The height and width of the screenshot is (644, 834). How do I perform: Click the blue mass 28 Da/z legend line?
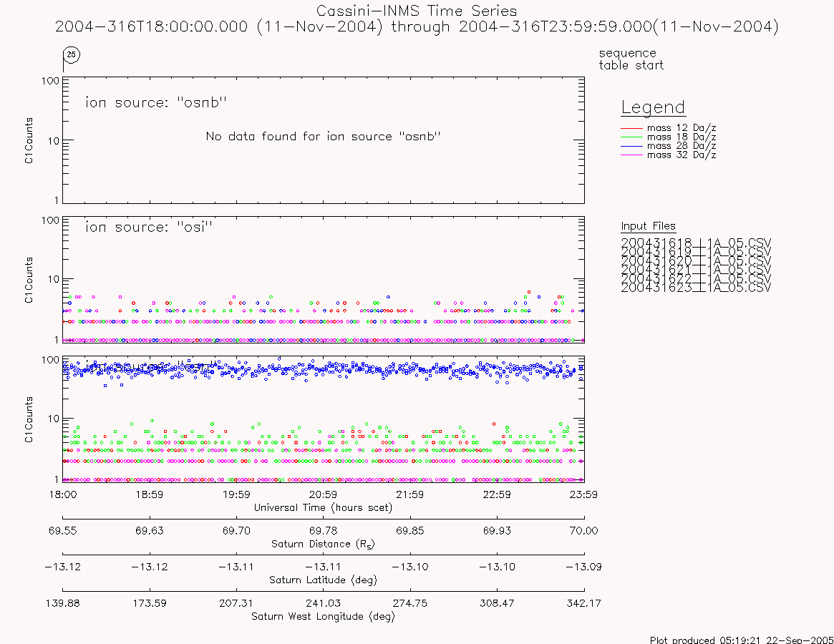coord(632,146)
